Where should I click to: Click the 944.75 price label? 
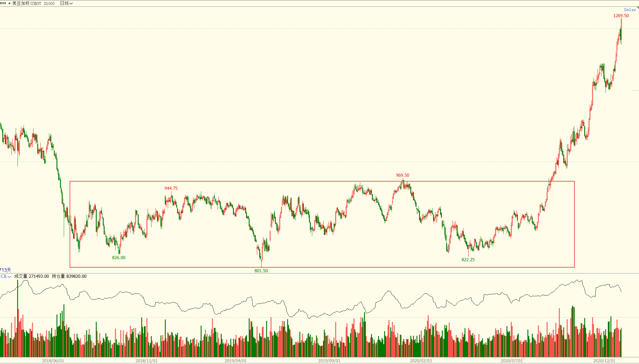tap(171, 188)
